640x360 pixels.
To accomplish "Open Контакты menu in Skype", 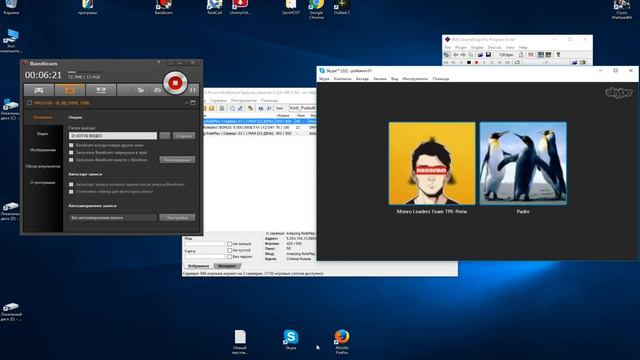I will (x=342, y=79).
